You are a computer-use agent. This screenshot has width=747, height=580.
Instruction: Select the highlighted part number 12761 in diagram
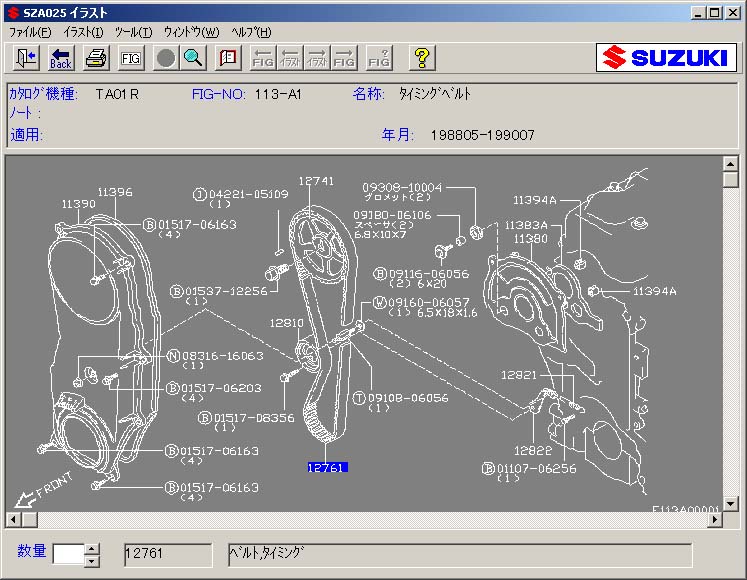327,467
